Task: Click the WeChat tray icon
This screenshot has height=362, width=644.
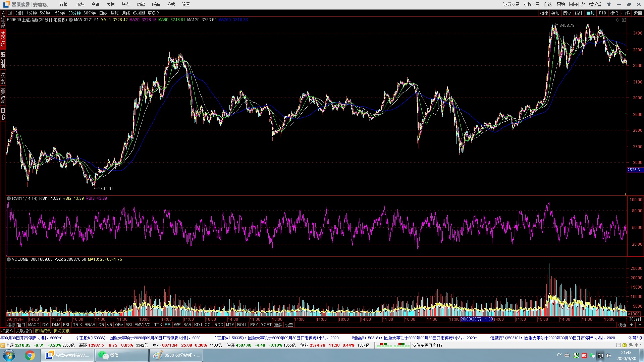Action: click(x=592, y=355)
